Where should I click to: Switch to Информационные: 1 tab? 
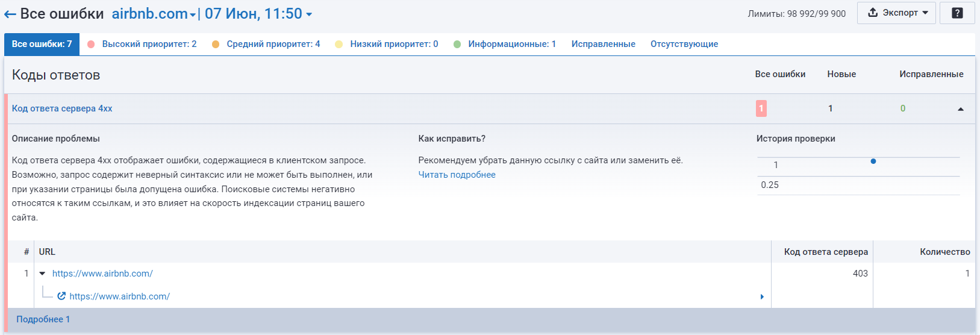pyautogui.click(x=505, y=44)
